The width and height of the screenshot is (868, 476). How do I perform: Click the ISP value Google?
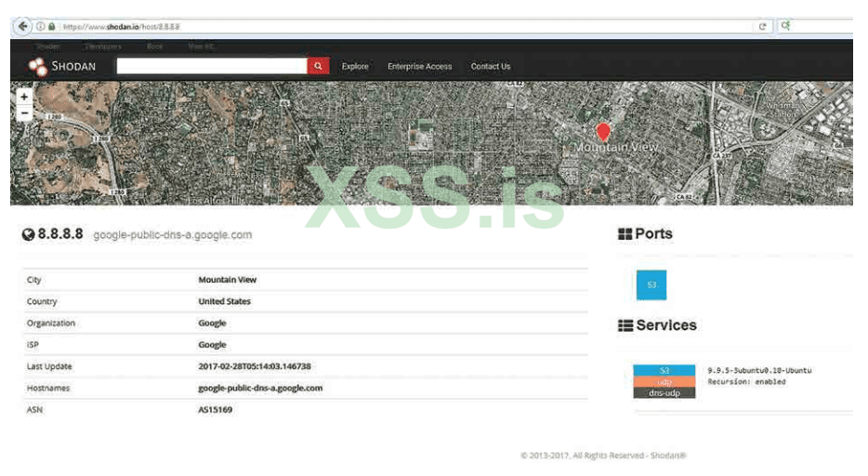point(212,344)
